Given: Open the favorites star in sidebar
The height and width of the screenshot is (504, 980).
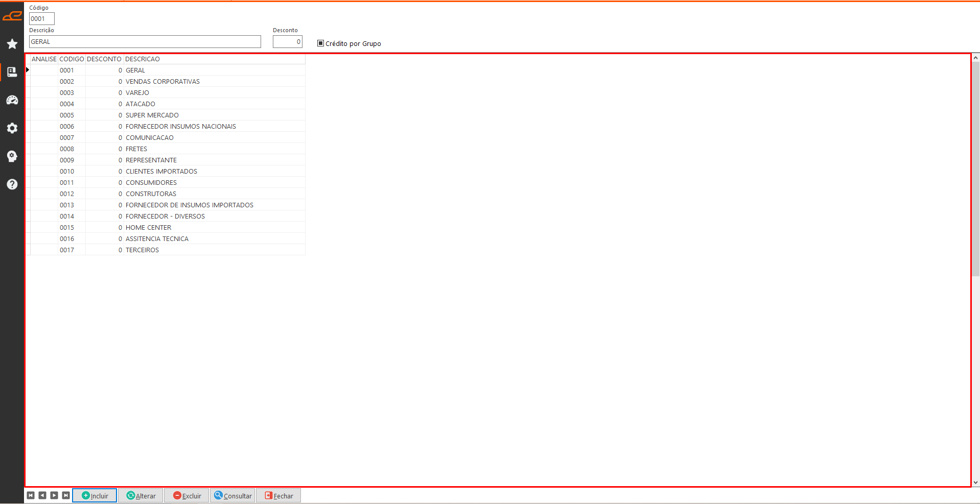Looking at the screenshot, I should 12,44.
